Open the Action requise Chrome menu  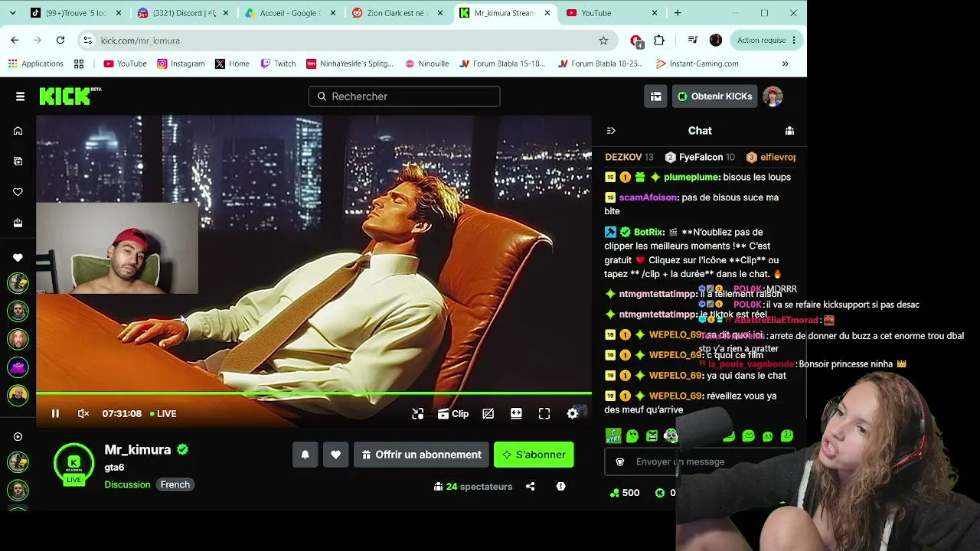point(767,41)
